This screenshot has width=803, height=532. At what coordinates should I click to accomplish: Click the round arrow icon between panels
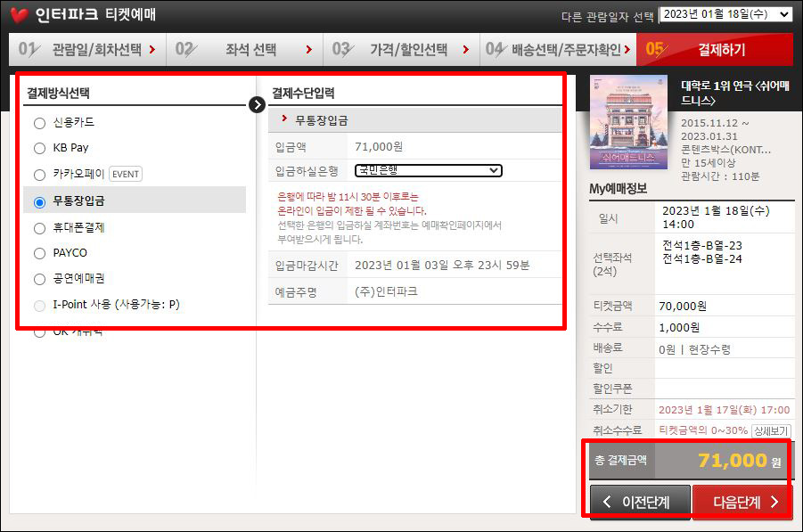click(257, 104)
